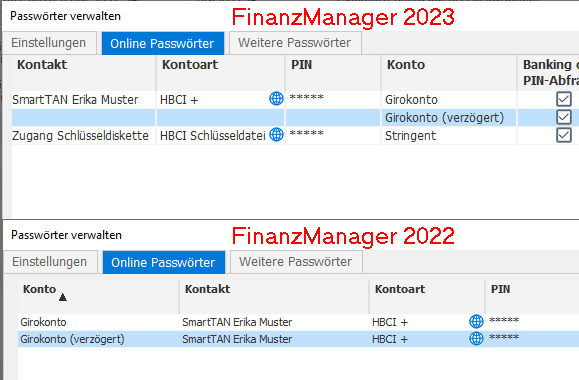
Task: Click globe icon beside HBCI Schlüsseldatei
Action: pos(276,134)
